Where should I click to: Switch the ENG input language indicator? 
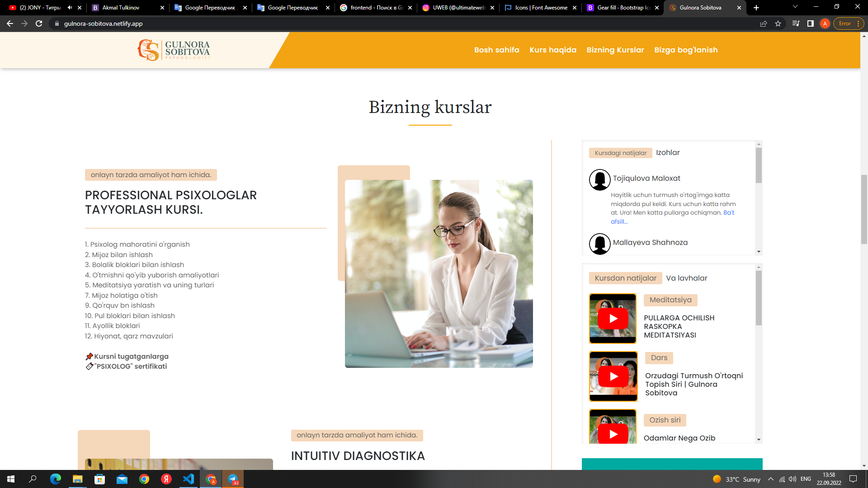click(x=806, y=479)
